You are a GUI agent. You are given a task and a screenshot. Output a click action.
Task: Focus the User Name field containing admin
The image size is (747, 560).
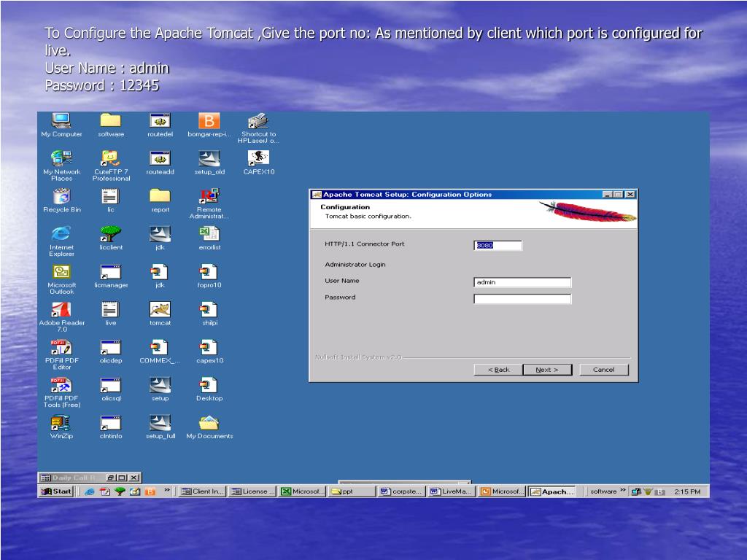[x=522, y=282]
